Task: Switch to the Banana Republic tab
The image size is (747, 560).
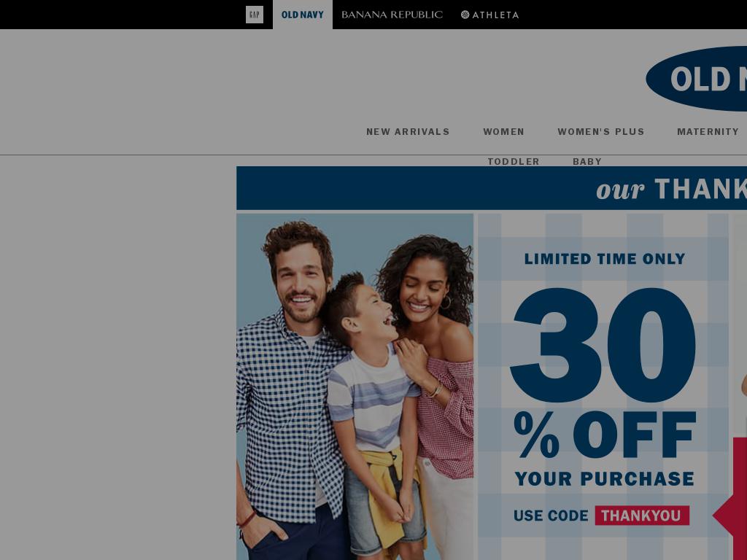Action: [392, 15]
